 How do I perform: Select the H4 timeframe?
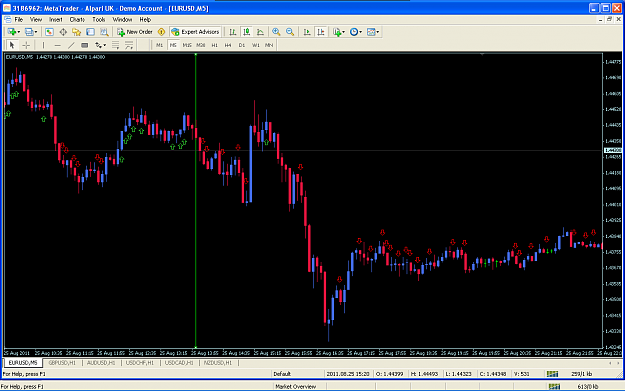point(228,45)
